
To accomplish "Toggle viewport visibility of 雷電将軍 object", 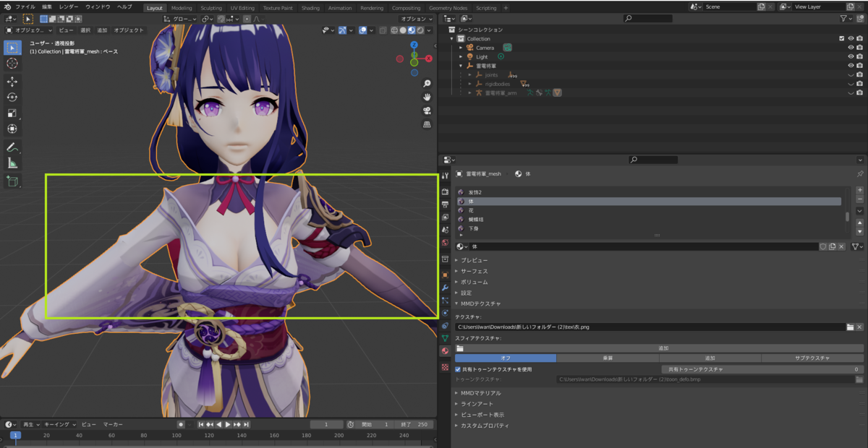I will coord(851,66).
